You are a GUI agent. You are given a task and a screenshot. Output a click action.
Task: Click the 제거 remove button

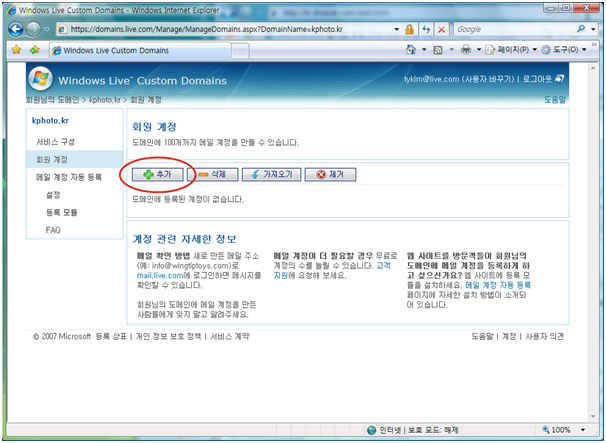[x=330, y=174]
